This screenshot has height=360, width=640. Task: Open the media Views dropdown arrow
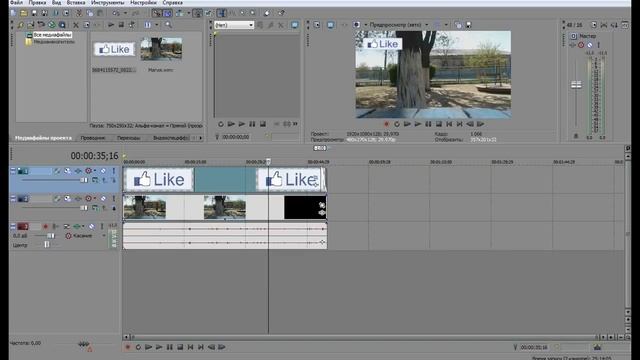pos(156,25)
